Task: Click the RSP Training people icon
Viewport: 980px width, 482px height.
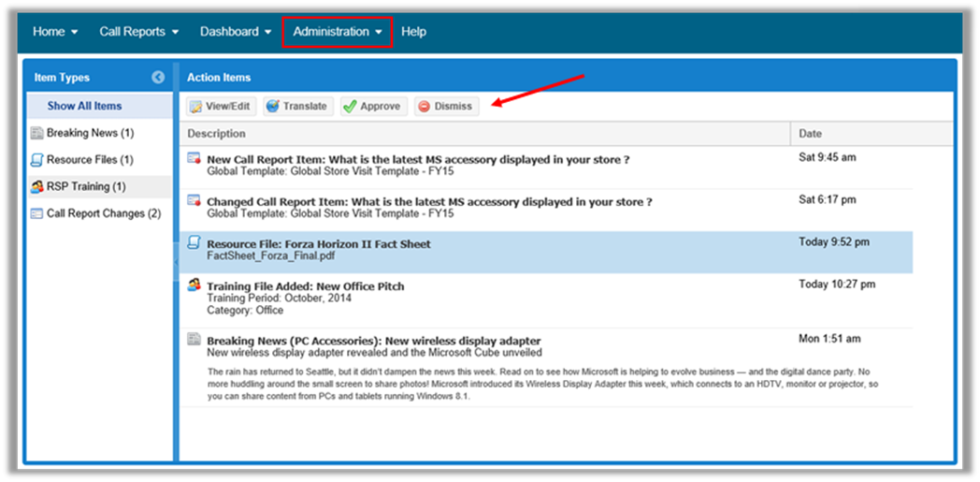Action: [x=36, y=186]
